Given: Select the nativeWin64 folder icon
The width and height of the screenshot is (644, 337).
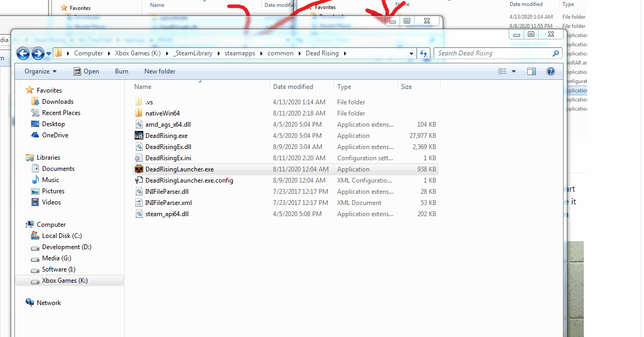Looking at the screenshot, I should (139, 113).
